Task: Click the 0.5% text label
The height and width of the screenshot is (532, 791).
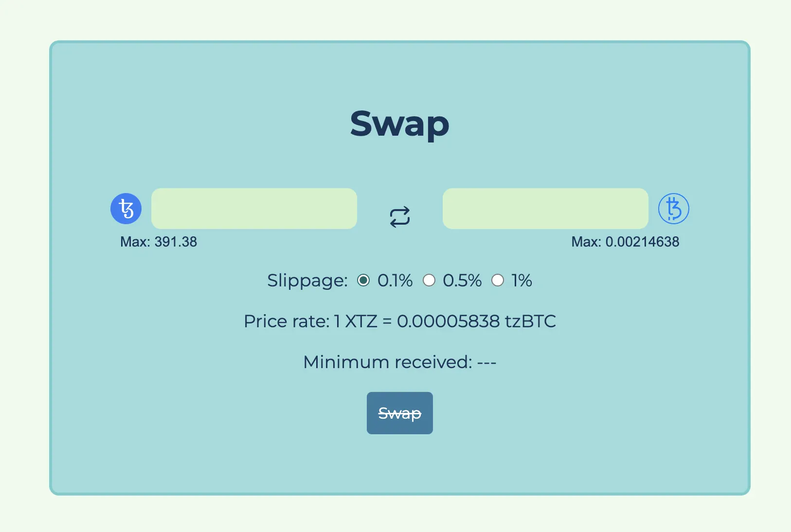Action: pos(462,281)
